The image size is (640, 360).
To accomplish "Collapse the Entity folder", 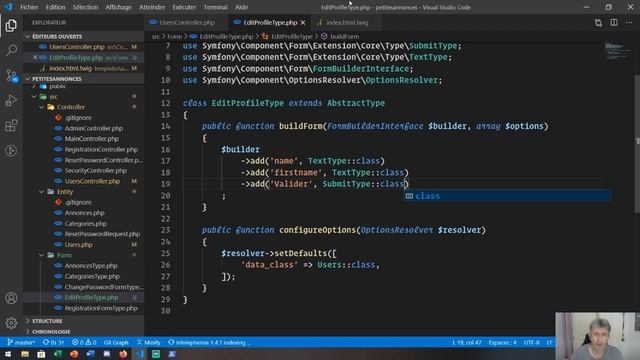I will coord(42,191).
